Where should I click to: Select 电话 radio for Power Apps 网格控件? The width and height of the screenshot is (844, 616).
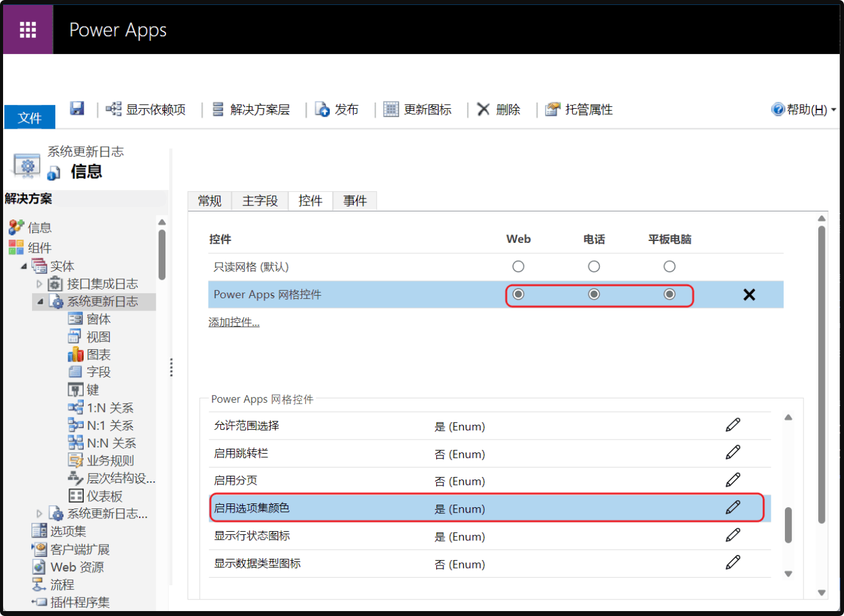pyautogui.click(x=594, y=294)
